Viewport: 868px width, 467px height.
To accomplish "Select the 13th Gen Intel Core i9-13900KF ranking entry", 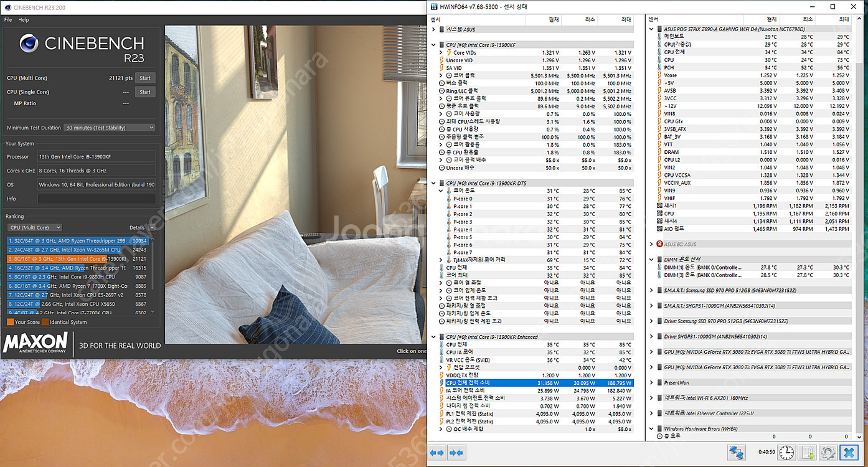I will 78,258.
